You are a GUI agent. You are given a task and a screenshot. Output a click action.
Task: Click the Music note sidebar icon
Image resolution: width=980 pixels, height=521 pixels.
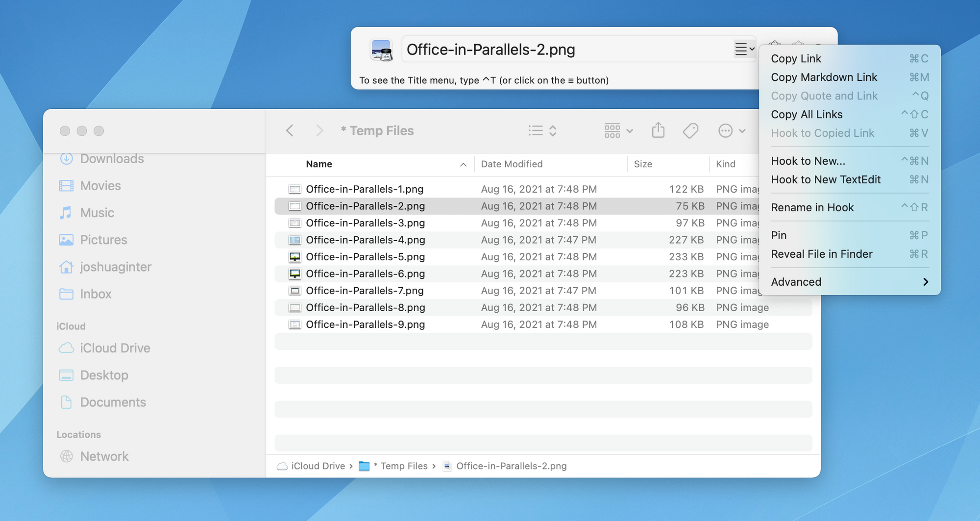coord(66,213)
